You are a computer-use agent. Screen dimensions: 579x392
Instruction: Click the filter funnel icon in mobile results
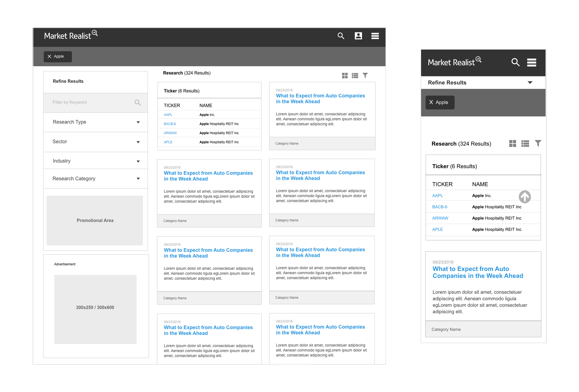[x=538, y=143]
